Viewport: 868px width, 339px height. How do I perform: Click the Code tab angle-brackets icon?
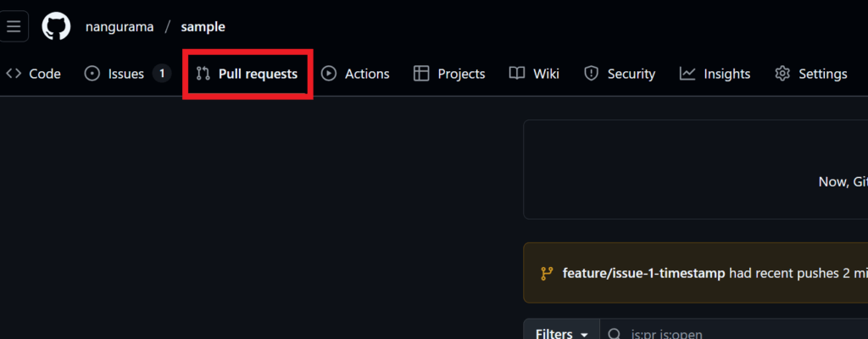click(x=14, y=74)
